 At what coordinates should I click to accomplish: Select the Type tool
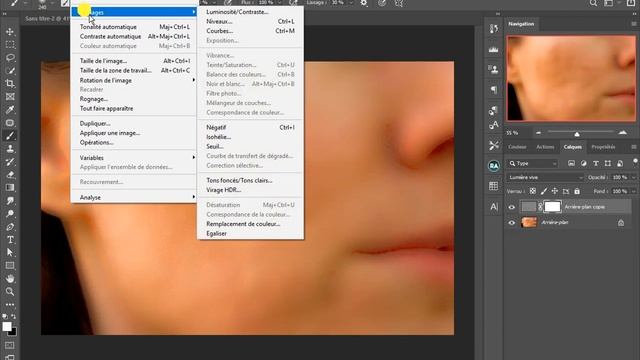pyautogui.click(x=10, y=240)
